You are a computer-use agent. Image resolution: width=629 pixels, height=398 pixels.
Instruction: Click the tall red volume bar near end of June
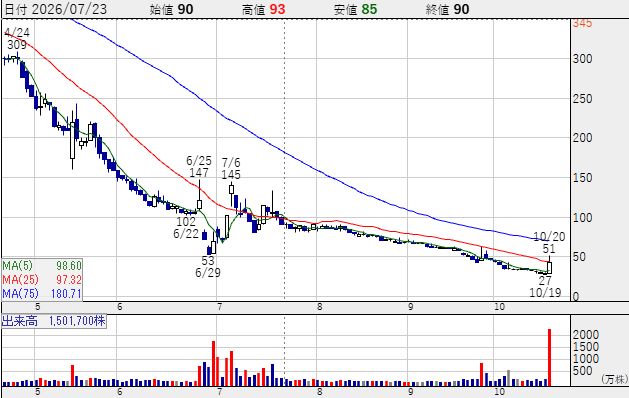(213, 363)
